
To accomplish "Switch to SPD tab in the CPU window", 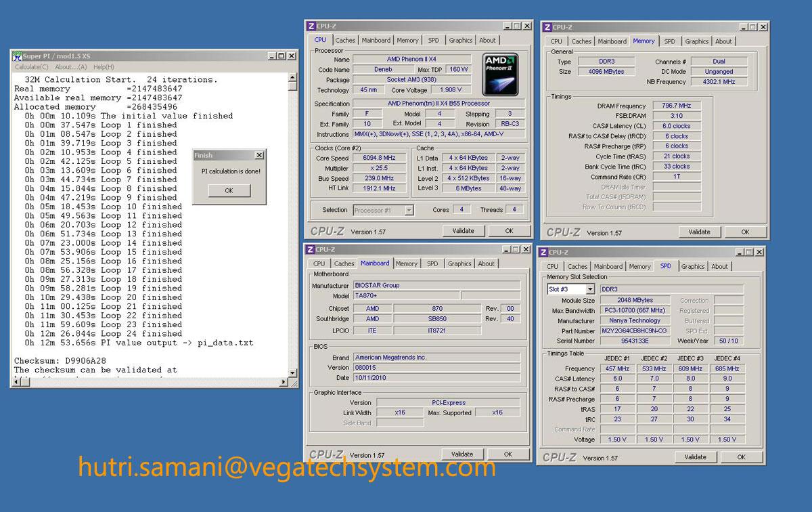I will 433,41.
